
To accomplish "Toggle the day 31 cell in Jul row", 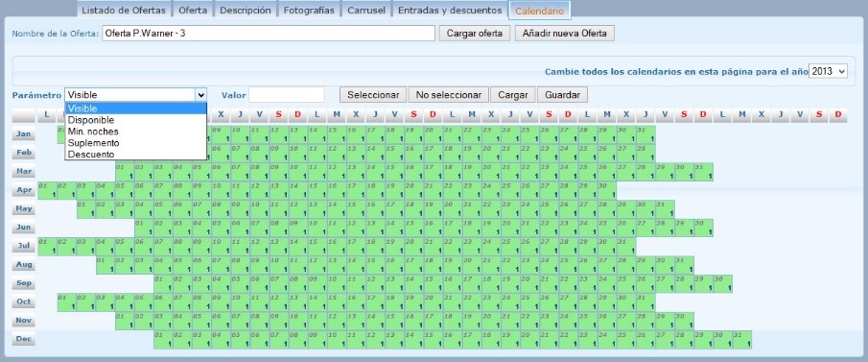I will 626,246.
